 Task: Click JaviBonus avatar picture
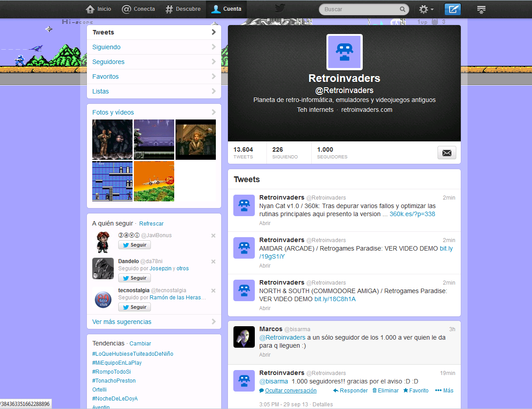pos(103,242)
